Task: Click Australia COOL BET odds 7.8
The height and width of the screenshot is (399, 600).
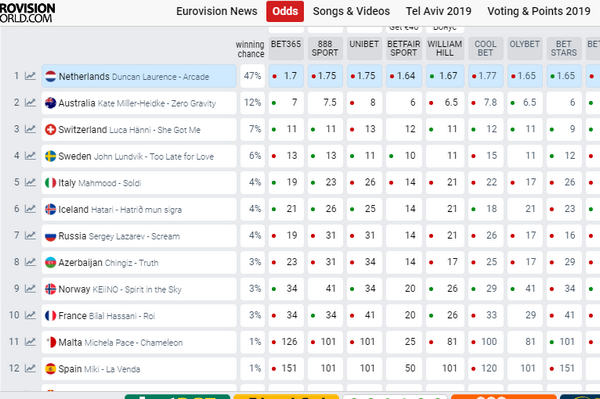Action: (x=486, y=103)
